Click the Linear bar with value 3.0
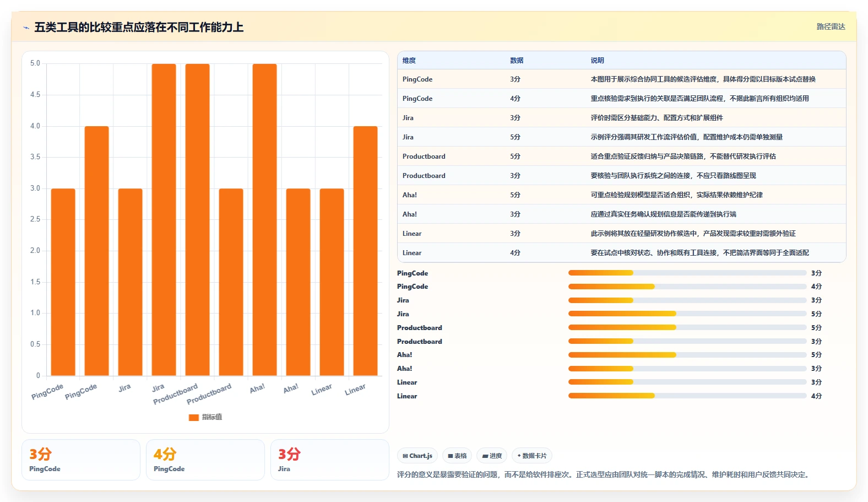 coord(332,282)
